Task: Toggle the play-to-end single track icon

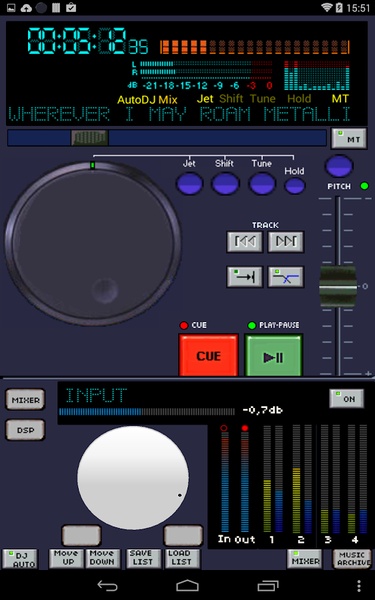Action: coord(245,277)
